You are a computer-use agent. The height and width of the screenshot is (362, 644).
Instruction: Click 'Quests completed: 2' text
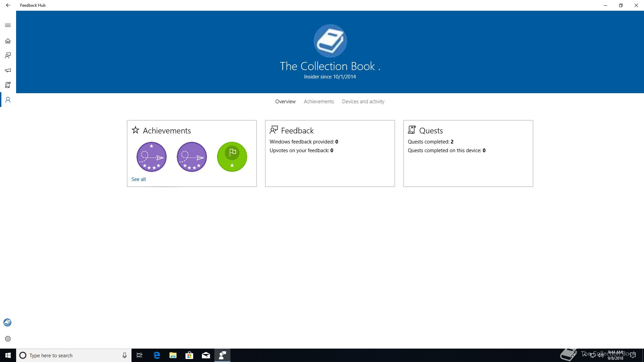pyautogui.click(x=431, y=142)
